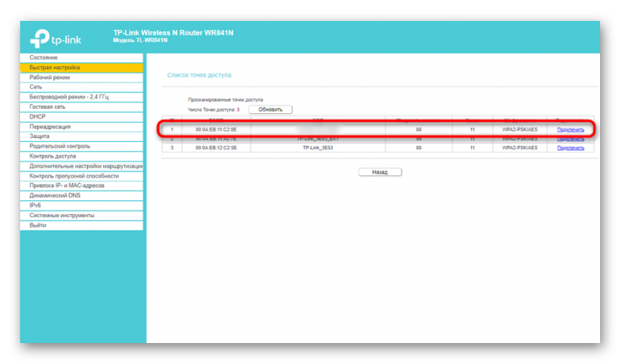Click WPA2-PSK/AES in the 00:0A:EB:11:C2:8E row
The image size is (621, 364).
coord(519,130)
